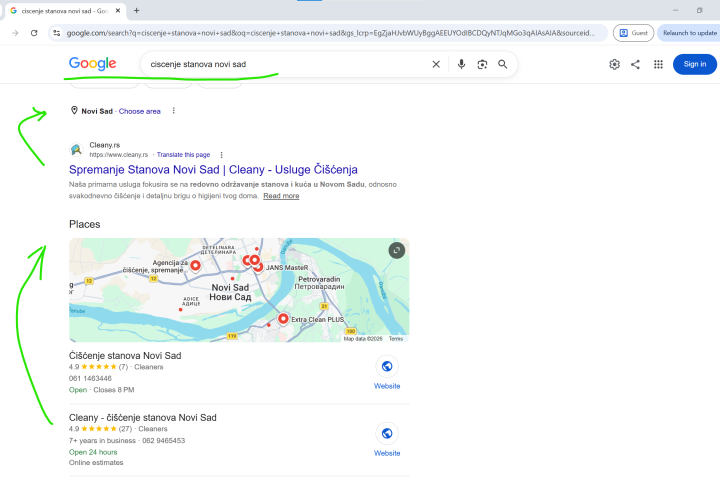Click Online estimates text

(x=96, y=463)
